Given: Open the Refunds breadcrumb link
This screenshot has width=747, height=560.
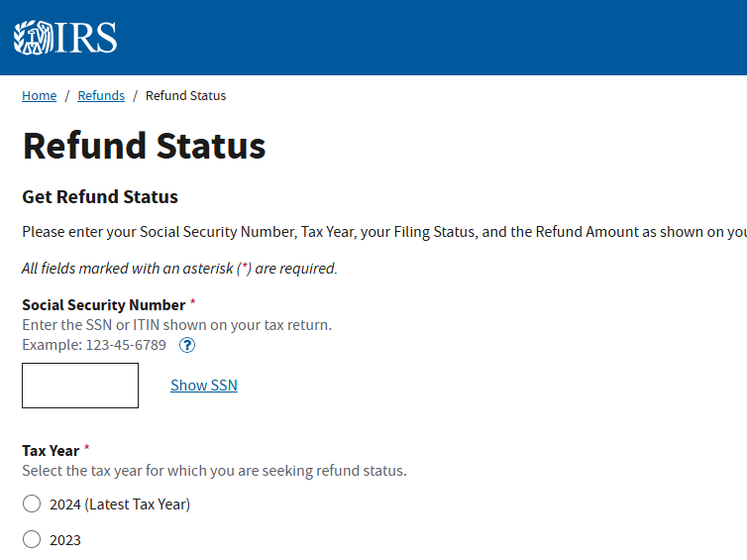Looking at the screenshot, I should click(x=101, y=96).
